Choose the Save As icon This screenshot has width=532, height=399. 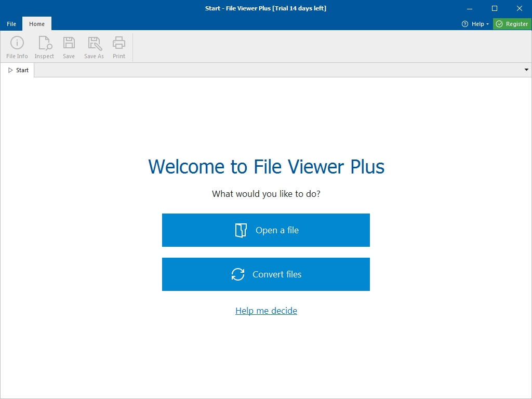tap(94, 43)
